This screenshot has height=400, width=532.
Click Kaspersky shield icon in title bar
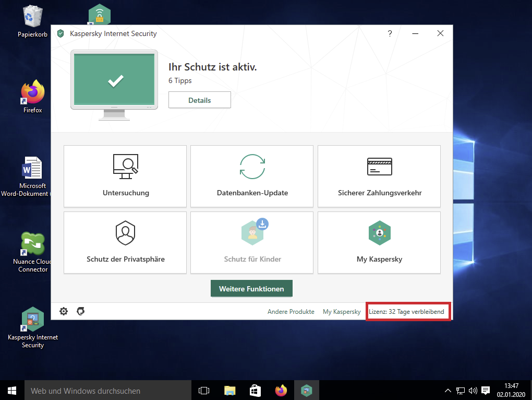pyautogui.click(x=61, y=33)
